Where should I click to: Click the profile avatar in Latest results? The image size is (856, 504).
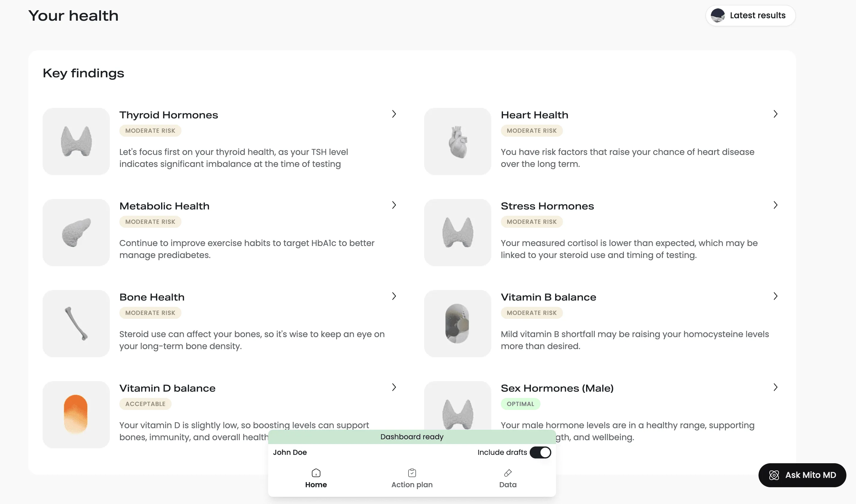[718, 15]
